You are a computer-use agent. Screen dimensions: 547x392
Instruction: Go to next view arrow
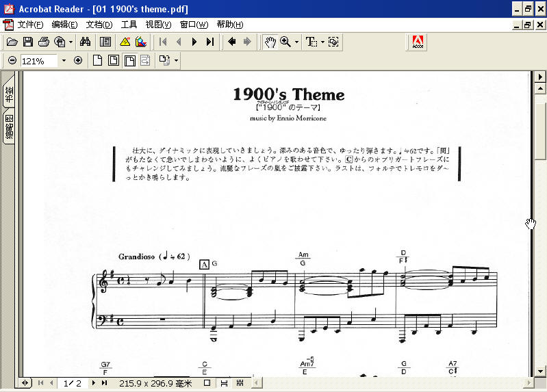point(247,42)
